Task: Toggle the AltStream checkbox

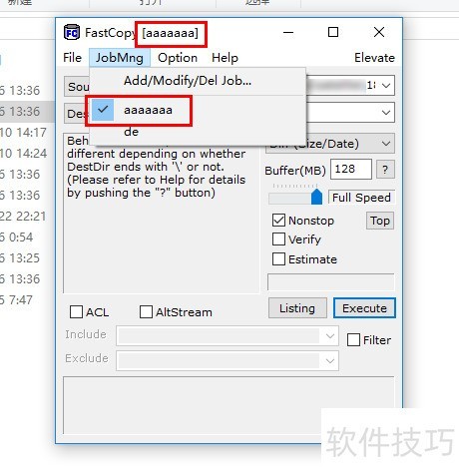Action: pos(146,312)
